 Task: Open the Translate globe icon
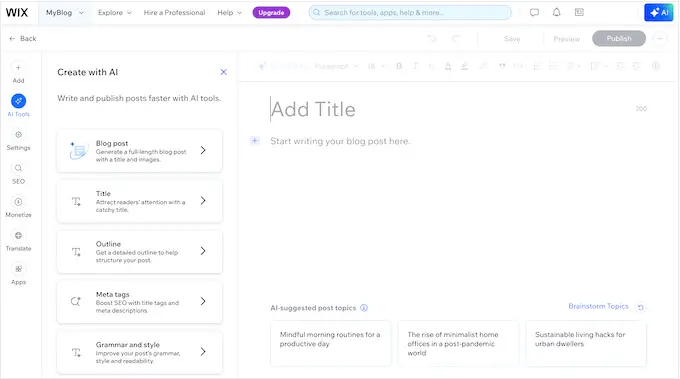pyautogui.click(x=18, y=235)
